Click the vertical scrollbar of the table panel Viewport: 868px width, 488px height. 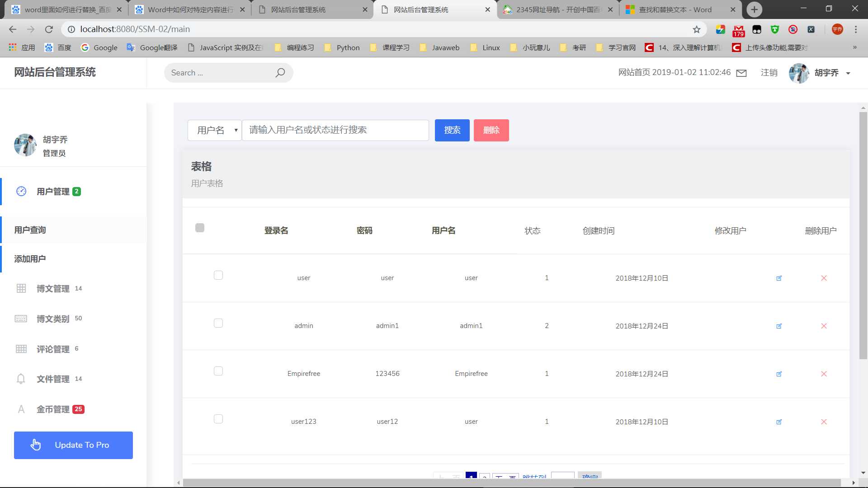click(863, 235)
